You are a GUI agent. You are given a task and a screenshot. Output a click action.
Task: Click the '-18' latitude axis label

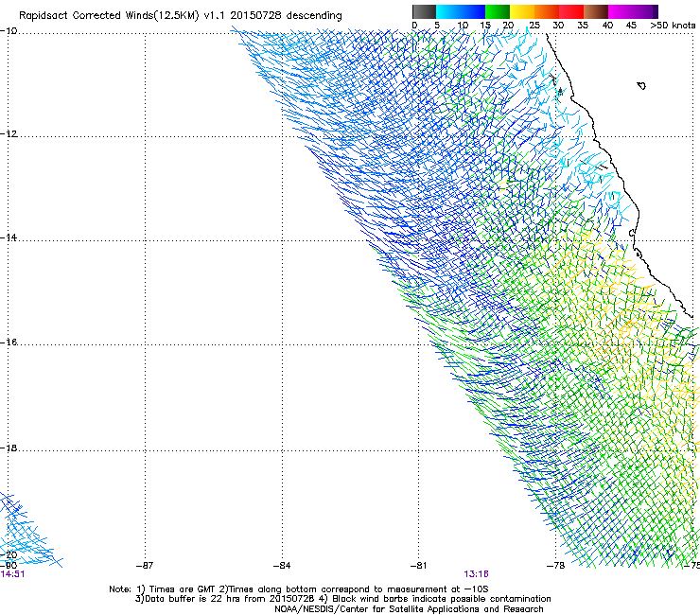click(x=9, y=448)
